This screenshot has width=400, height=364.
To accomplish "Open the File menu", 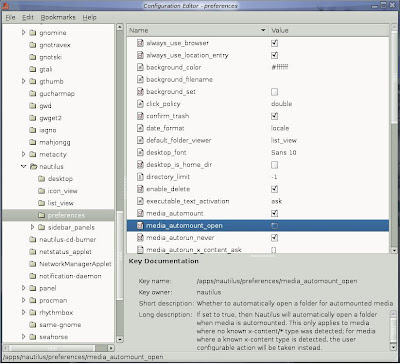I will point(10,17).
